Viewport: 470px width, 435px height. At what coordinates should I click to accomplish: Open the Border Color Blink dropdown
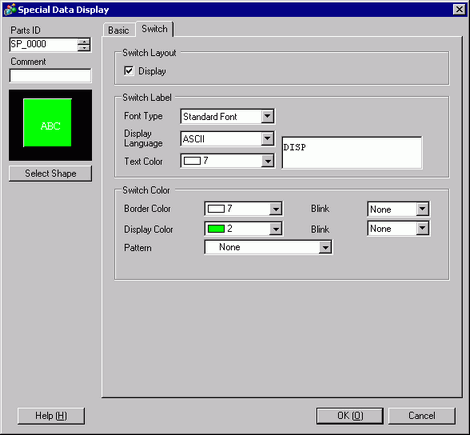398,209
